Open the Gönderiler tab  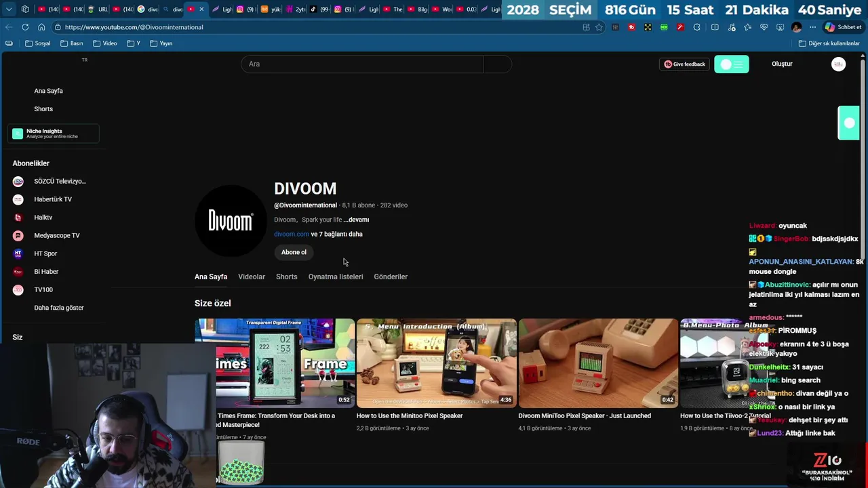(391, 277)
